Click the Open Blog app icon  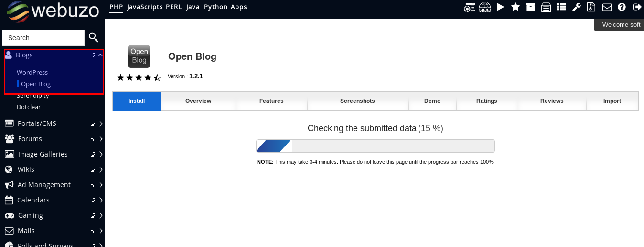pos(139,56)
